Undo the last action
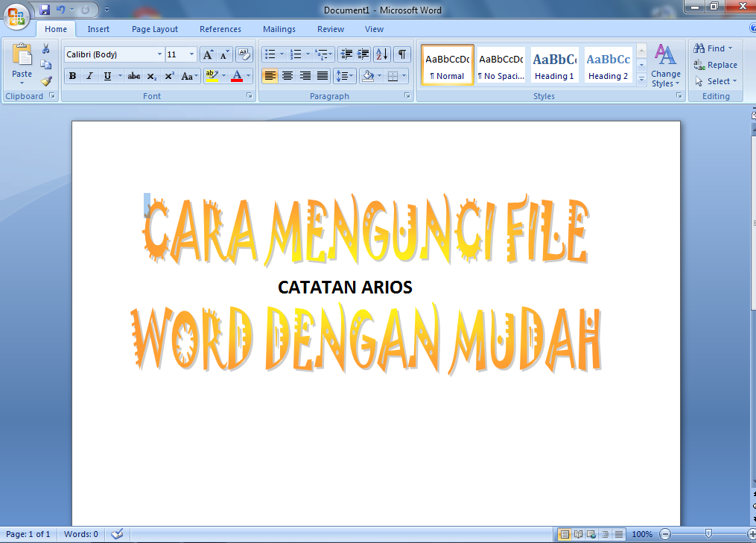Image resolution: width=756 pixels, height=543 pixels. click(60, 9)
